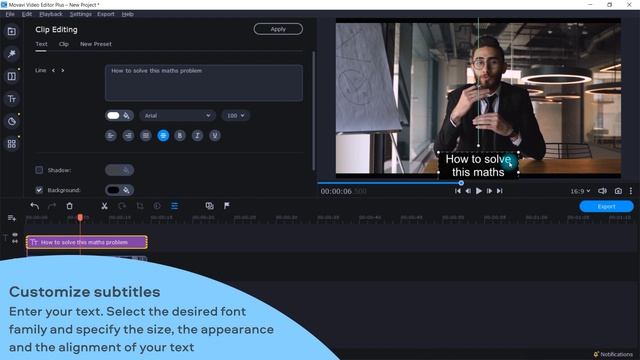This screenshot has width=640, height=360.
Task: Click the Rotate clip icon
Action: coord(122,206)
